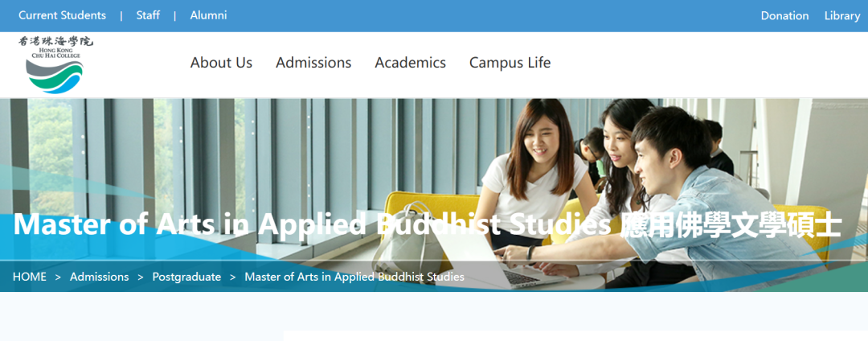Click the banner heading Master of Arts in Applied Buddhist Studies
The height and width of the screenshot is (341, 868).
(x=313, y=224)
